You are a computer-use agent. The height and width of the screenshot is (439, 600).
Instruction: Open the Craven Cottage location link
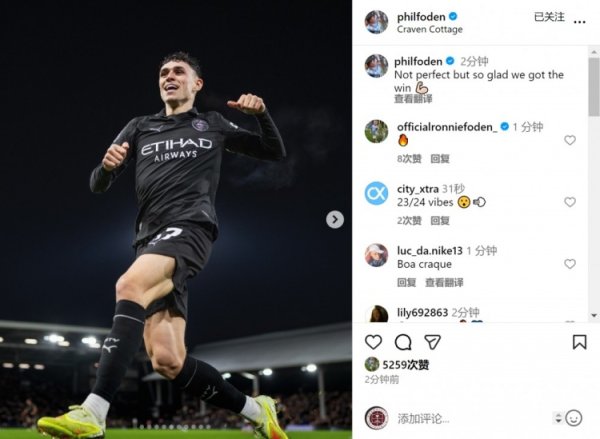pyautogui.click(x=429, y=29)
